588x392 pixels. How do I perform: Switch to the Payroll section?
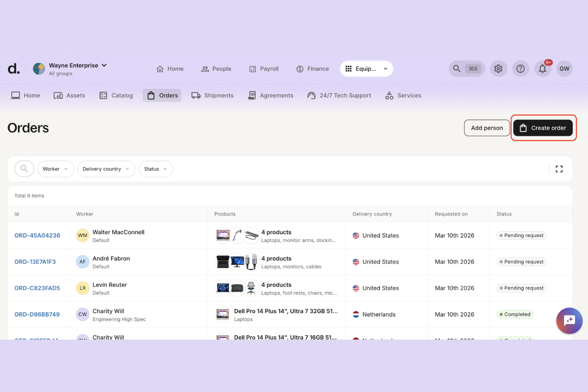click(264, 69)
